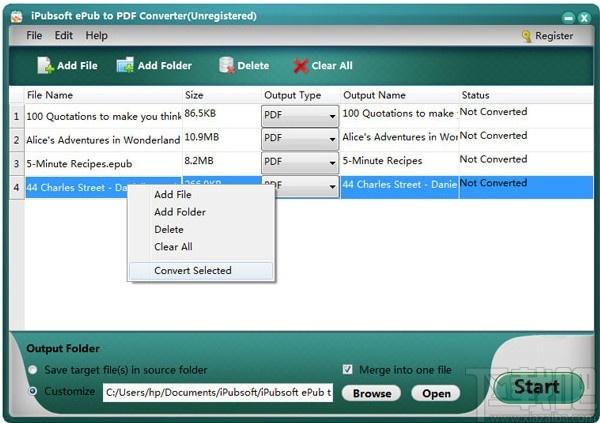Open Output Type dropdown for 5-Minute Recipes row

300,163
